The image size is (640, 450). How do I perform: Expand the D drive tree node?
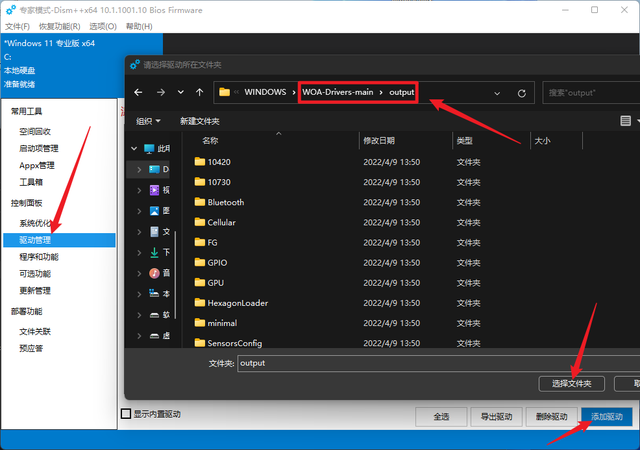click(x=139, y=169)
